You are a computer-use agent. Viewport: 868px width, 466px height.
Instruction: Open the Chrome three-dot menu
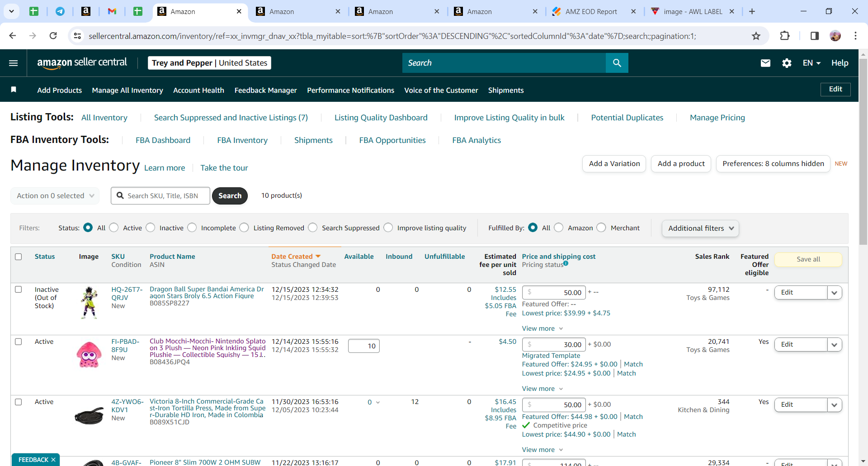click(x=855, y=36)
